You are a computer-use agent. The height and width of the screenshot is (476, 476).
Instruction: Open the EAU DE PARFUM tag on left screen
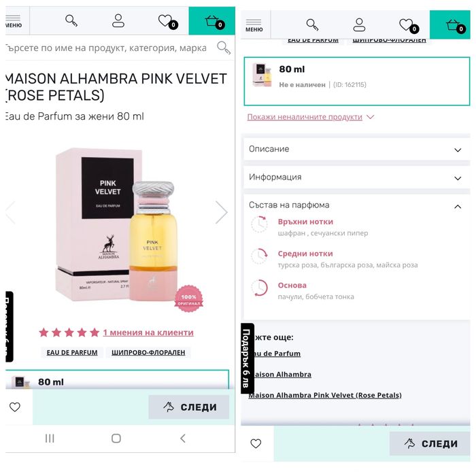[72, 352]
